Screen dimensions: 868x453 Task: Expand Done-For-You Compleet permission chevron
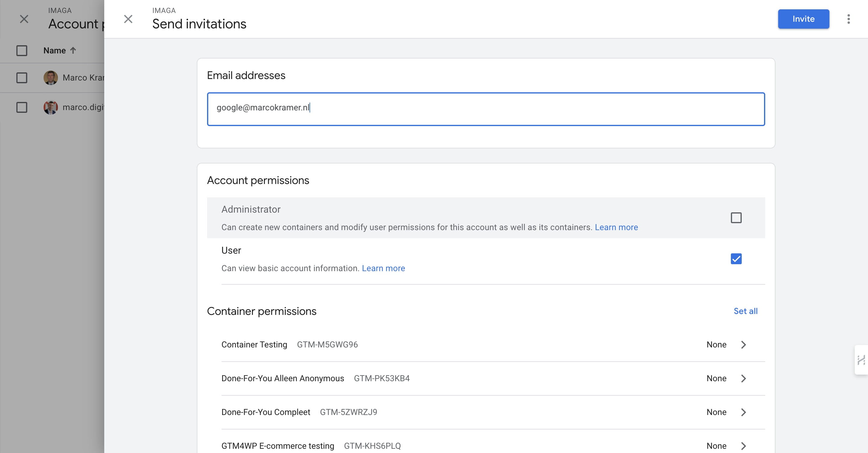pyautogui.click(x=743, y=412)
